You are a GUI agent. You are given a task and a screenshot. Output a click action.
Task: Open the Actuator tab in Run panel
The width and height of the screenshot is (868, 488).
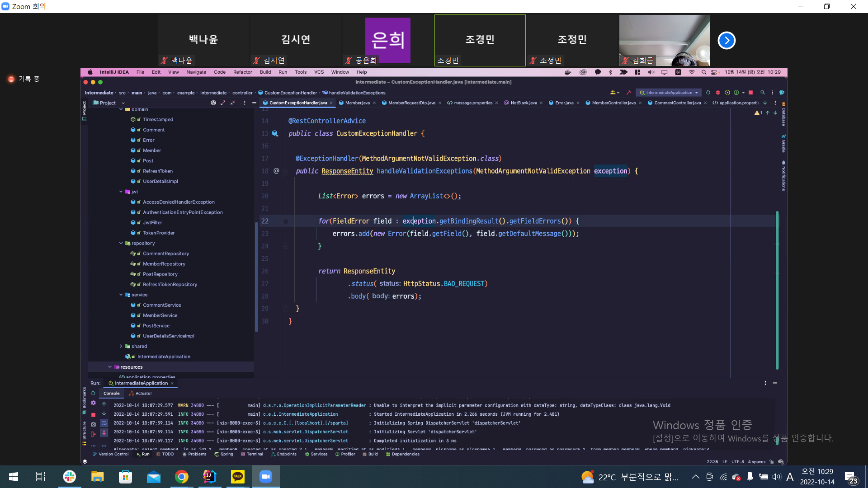click(x=141, y=394)
